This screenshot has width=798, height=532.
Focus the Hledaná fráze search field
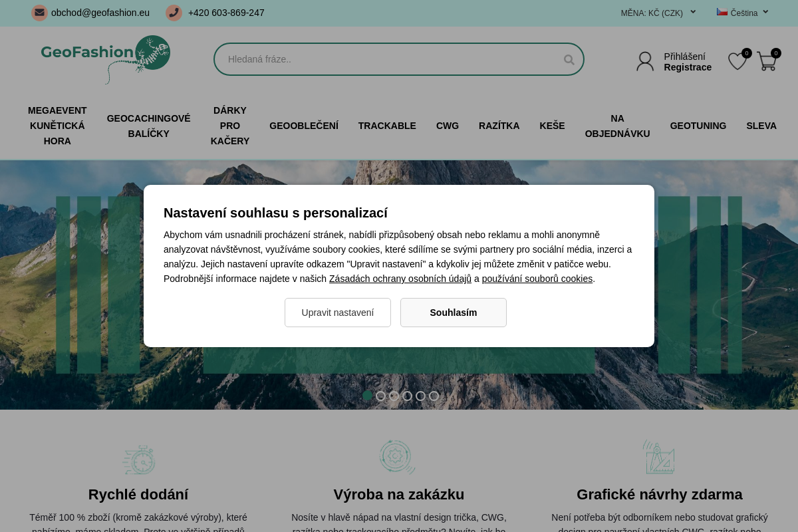(x=399, y=59)
